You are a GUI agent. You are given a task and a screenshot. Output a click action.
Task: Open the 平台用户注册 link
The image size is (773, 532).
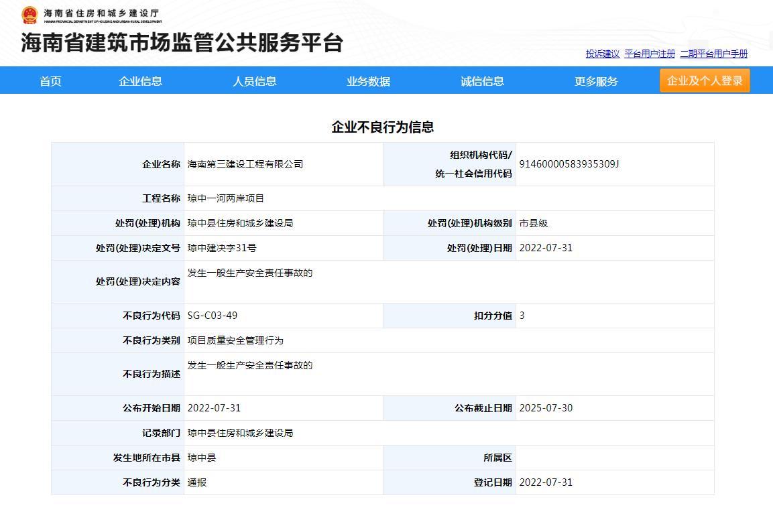click(650, 54)
